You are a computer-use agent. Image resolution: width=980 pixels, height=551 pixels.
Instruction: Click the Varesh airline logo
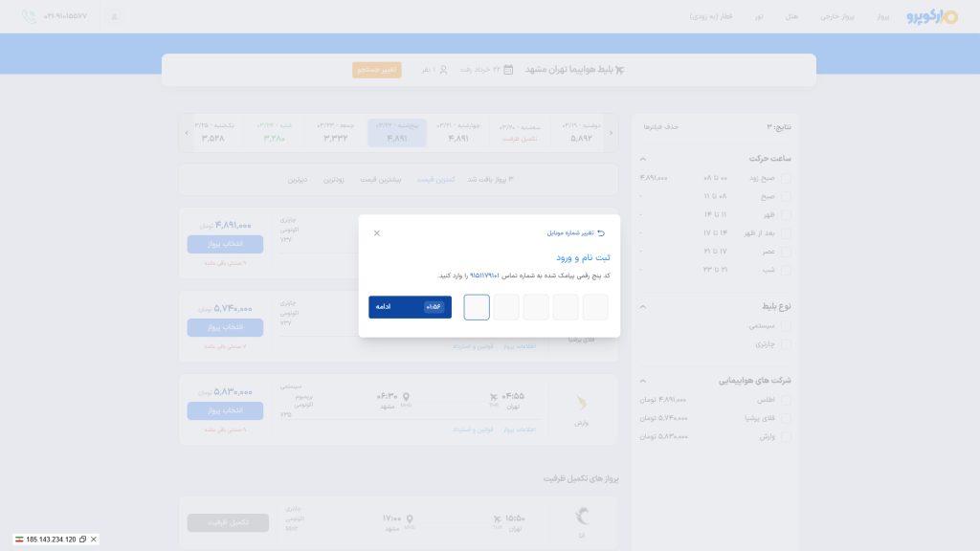click(582, 403)
